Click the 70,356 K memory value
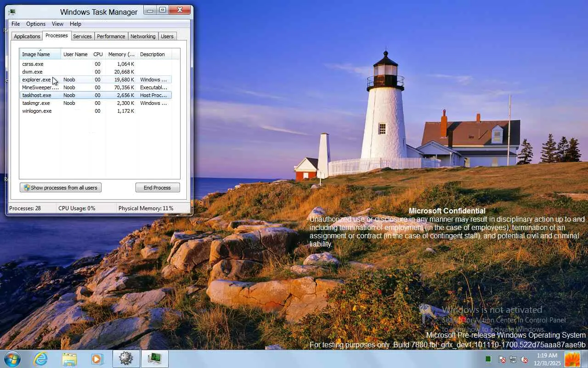 click(x=124, y=87)
